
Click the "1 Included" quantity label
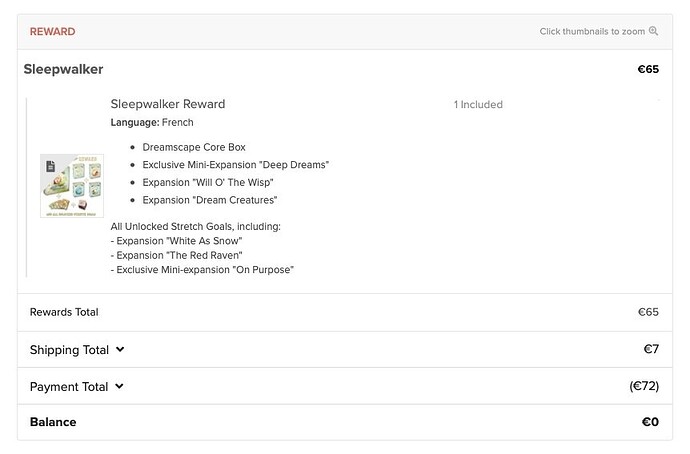coord(478,105)
